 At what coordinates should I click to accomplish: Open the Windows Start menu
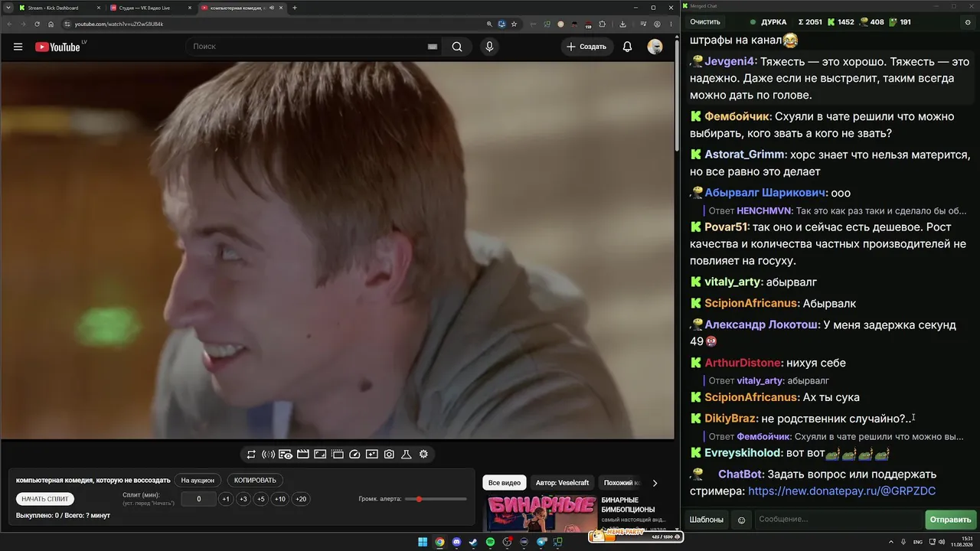(423, 543)
